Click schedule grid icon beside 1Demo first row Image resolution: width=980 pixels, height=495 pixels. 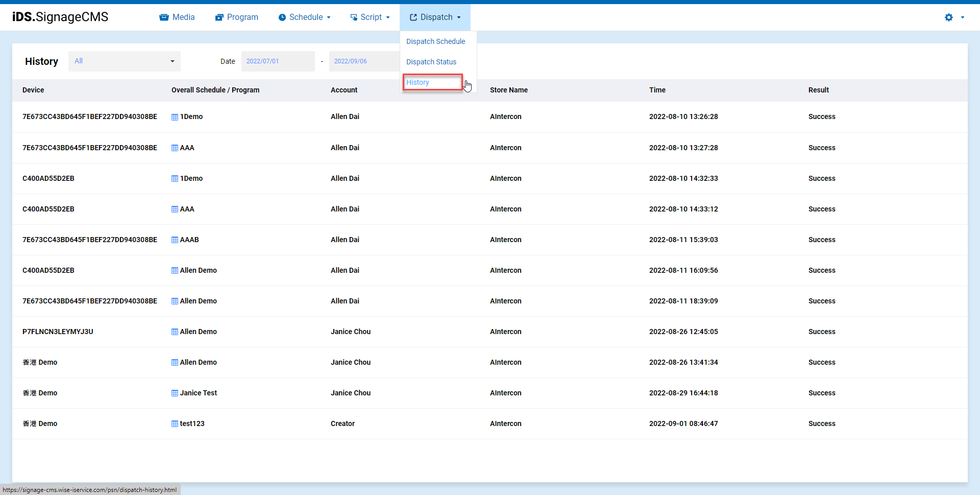(x=175, y=117)
